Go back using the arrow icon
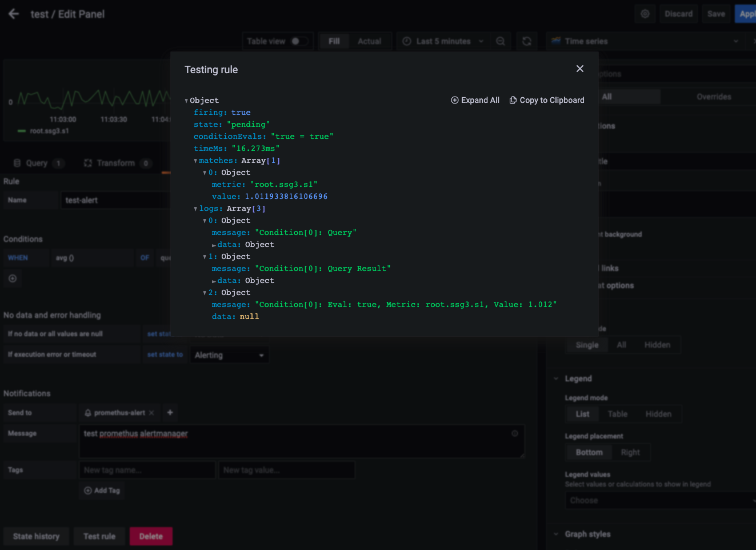 (14, 14)
